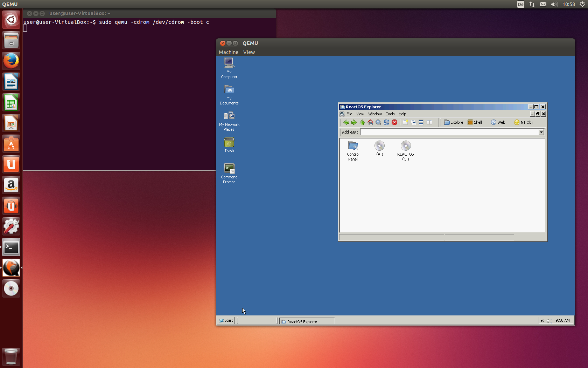Open the session gear menu
Image resolution: width=588 pixels, height=368 pixels.
(x=582, y=4)
